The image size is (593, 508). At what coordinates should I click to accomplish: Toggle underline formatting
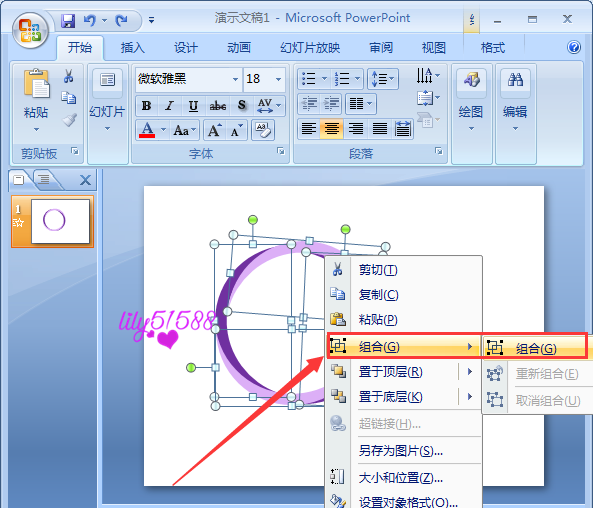point(193,106)
